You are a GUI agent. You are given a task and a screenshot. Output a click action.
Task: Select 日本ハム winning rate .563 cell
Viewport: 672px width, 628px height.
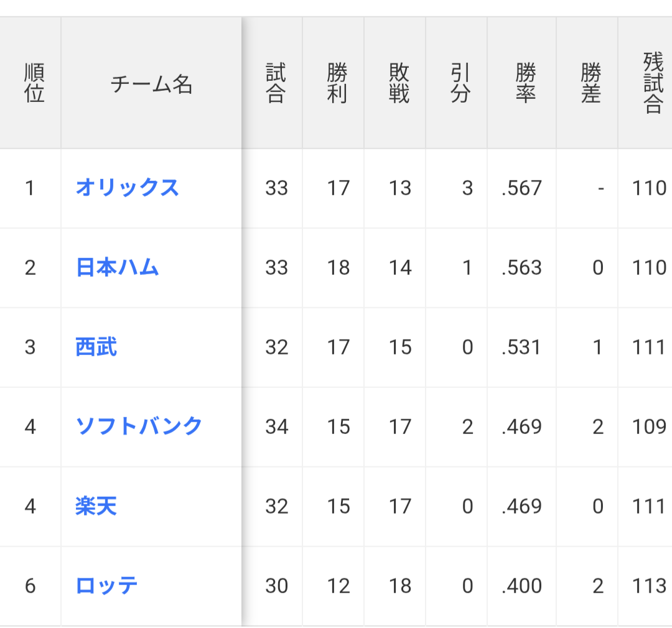coord(522,268)
